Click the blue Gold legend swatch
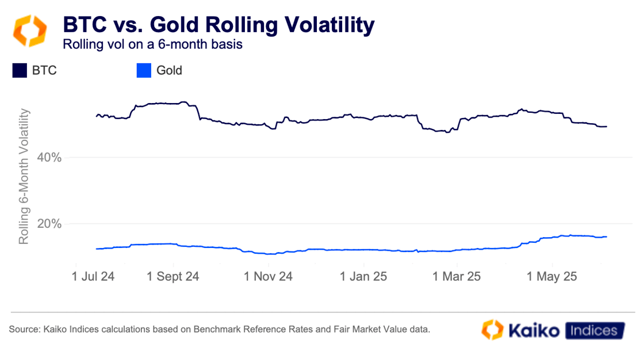Screen dimensions: 644x351 coord(144,71)
